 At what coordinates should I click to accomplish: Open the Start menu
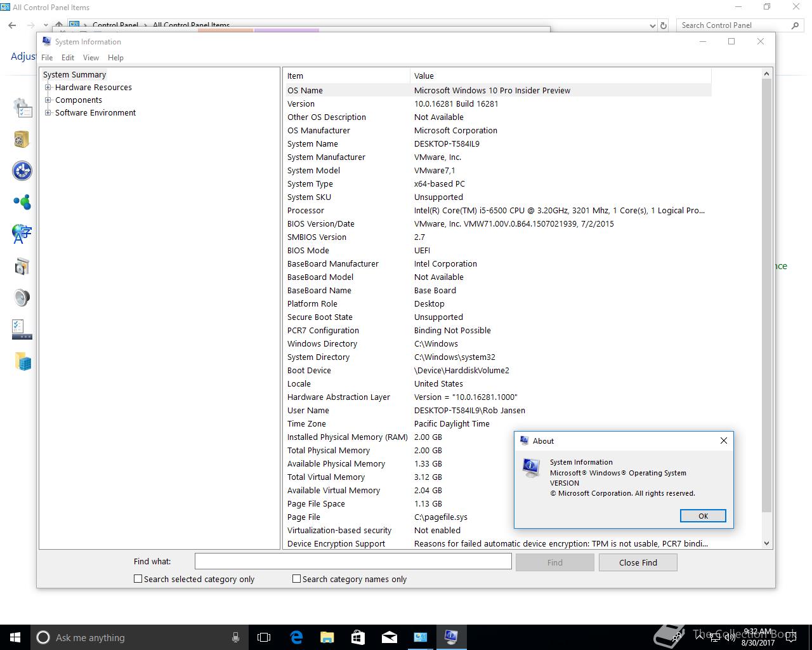tap(15, 637)
